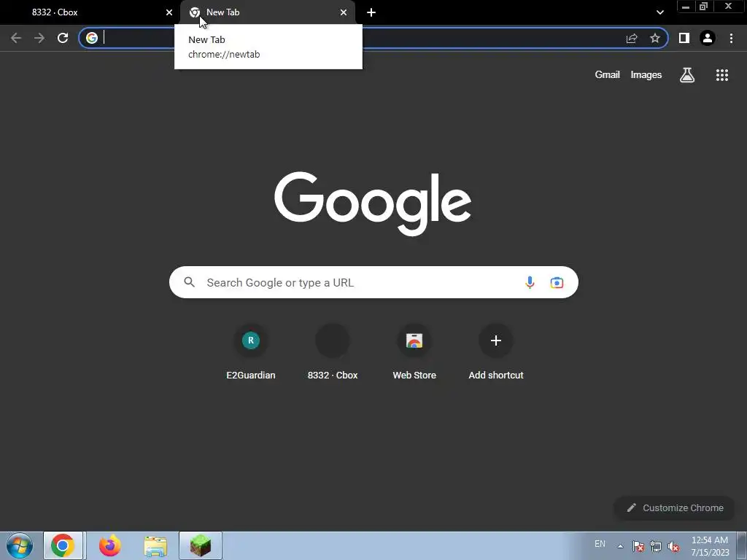Viewport: 747px width, 560px height.
Task: Switch to the 8332 · Cbox tab
Action: [x=90, y=12]
